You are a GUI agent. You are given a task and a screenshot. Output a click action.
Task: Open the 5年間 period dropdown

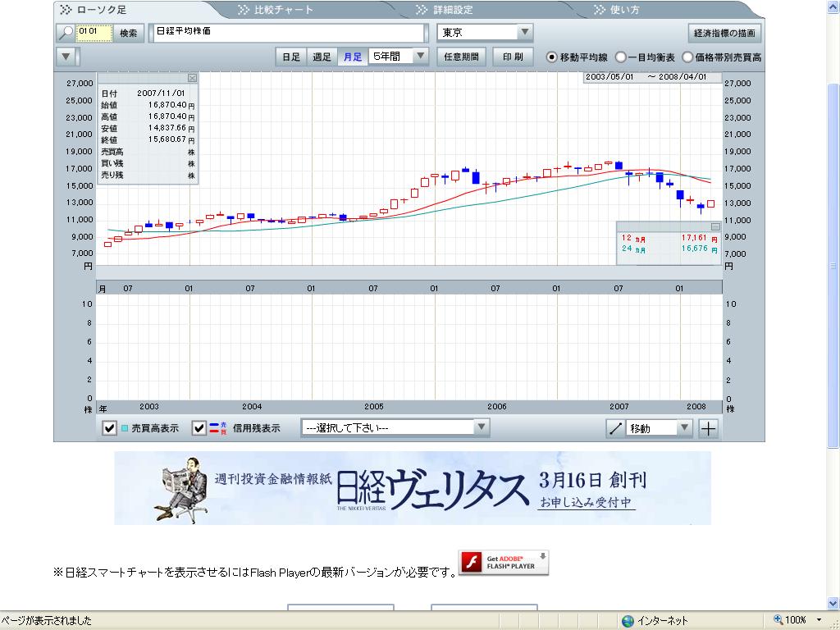421,56
